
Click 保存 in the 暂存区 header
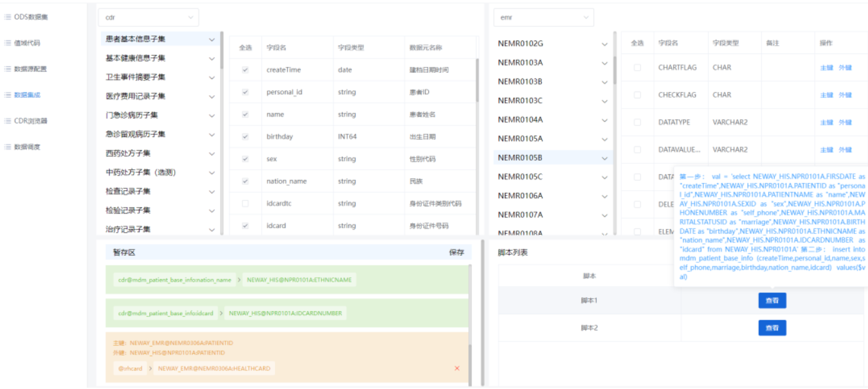[456, 253]
